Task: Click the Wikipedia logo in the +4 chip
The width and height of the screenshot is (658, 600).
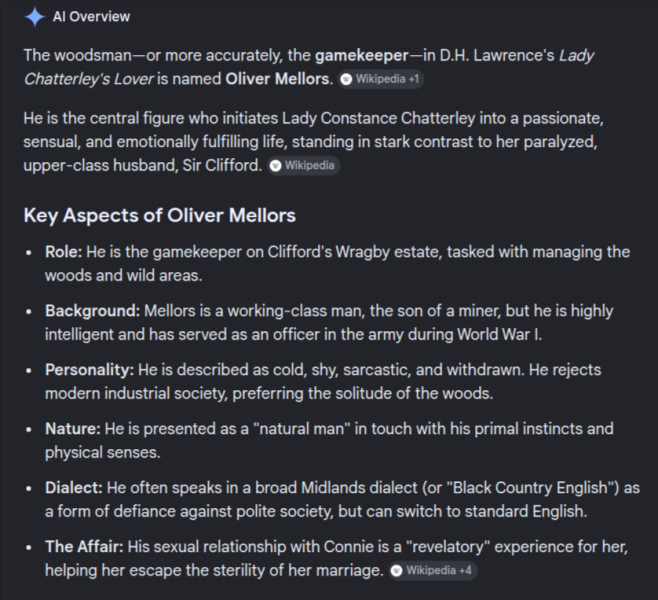Action: (x=396, y=571)
